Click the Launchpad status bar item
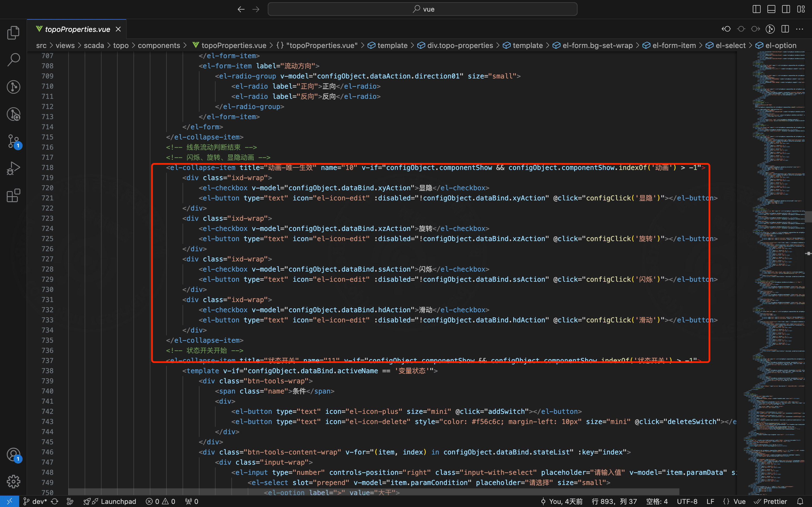 click(x=110, y=501)
